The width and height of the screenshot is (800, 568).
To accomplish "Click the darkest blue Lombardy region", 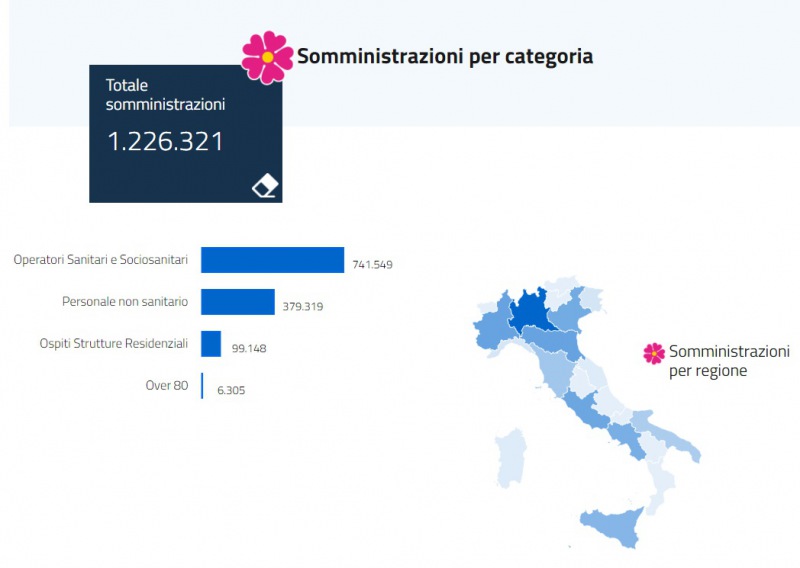I will [535, 314].
